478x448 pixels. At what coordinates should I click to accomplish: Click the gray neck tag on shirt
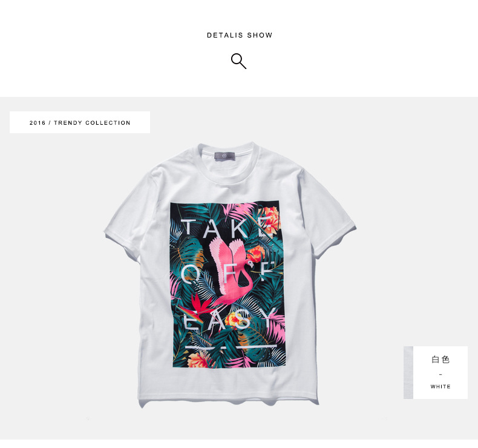click(225, 156)
